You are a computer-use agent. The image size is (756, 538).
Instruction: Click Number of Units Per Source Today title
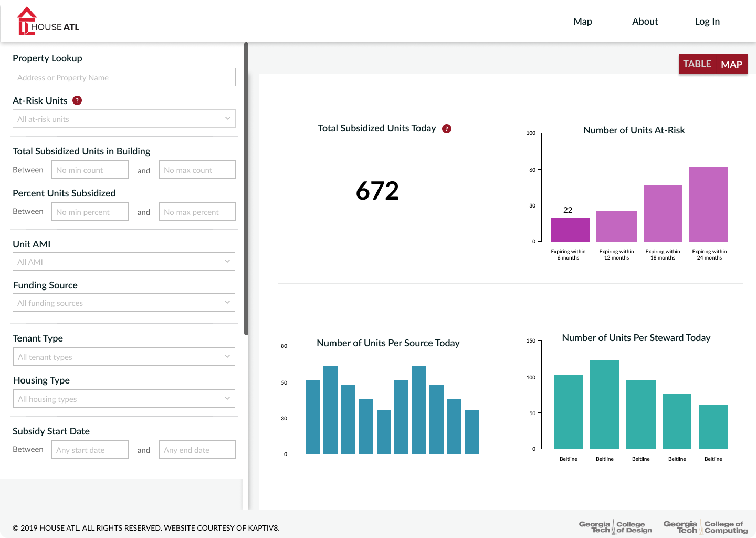[x=388, y=343]
